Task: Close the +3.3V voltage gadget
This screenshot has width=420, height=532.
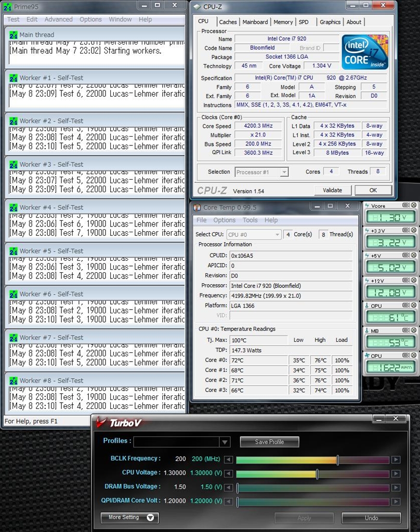Action: (x=414, y=230)
